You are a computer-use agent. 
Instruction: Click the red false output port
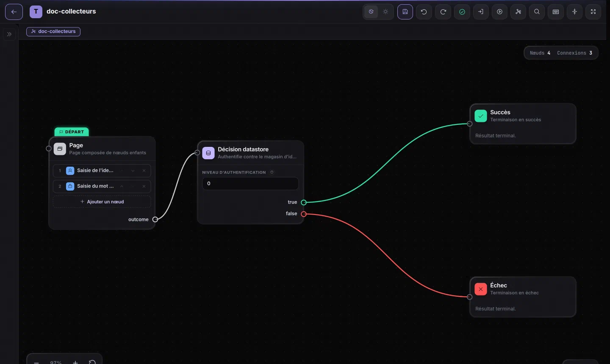coord(304,214)
